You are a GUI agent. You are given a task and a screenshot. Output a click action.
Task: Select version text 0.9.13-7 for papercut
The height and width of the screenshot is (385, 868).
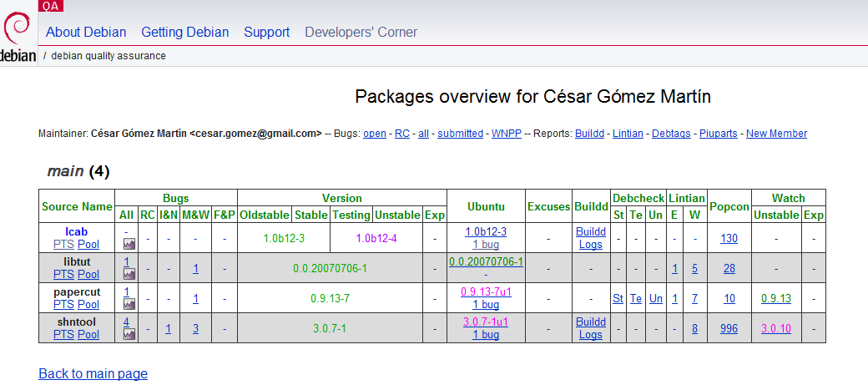tap(330, 299)
